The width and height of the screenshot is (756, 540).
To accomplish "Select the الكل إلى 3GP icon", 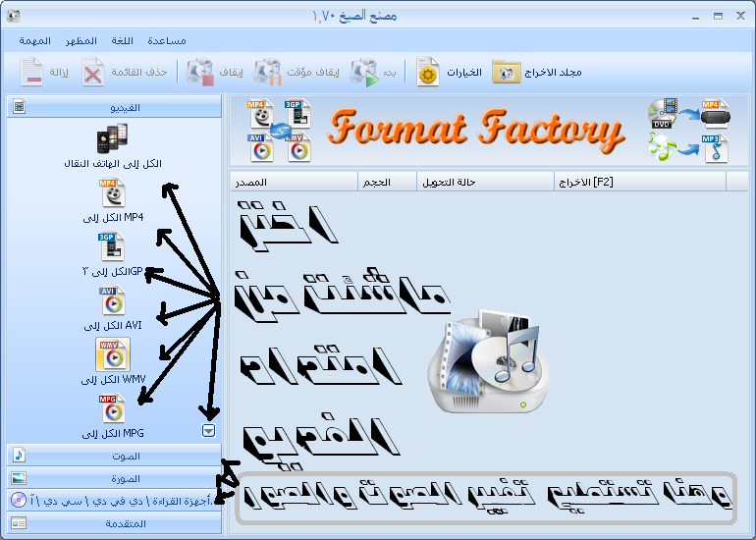I will click(111, 246).
